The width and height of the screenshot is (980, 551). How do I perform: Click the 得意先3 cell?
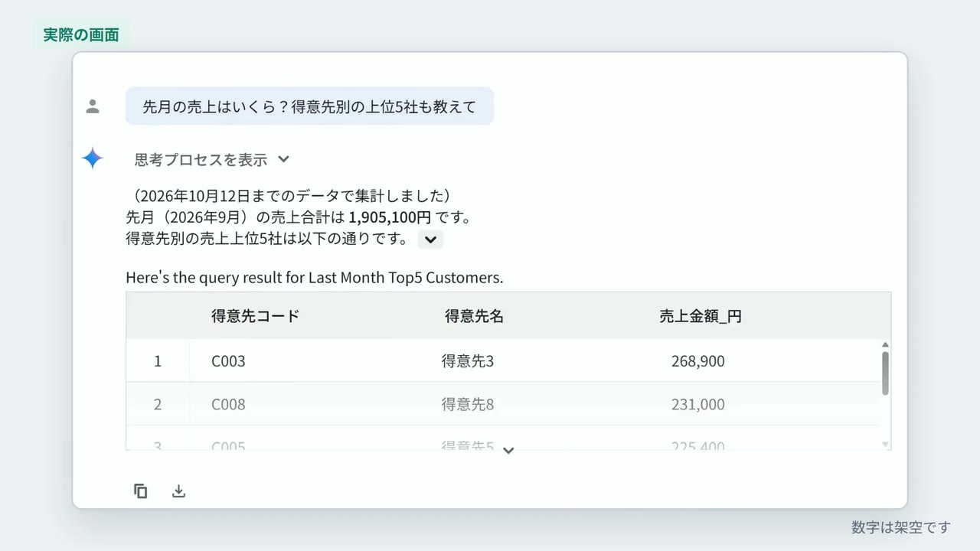point(468,361)
